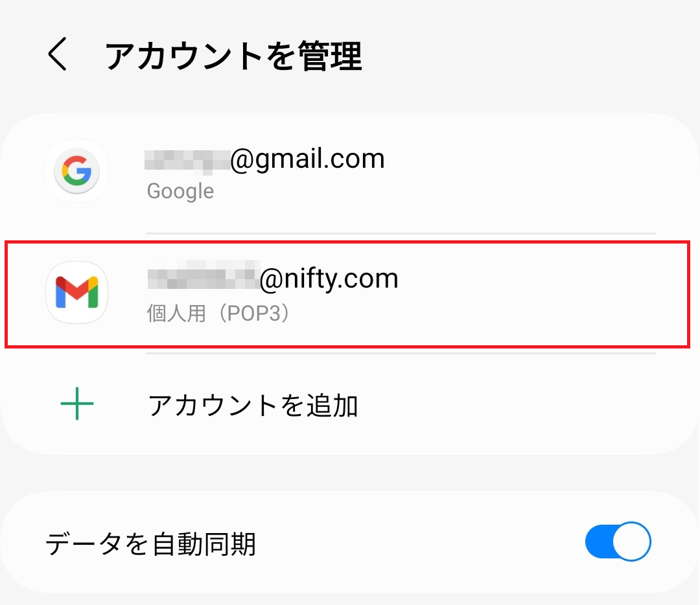
Task: Click the 'Google' account type sublabel
Action: [x=180, y=192]
